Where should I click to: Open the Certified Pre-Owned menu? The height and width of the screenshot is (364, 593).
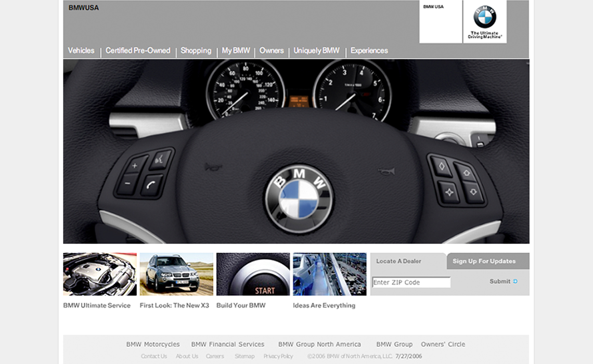pyautogui.click(x=138, y=50)
